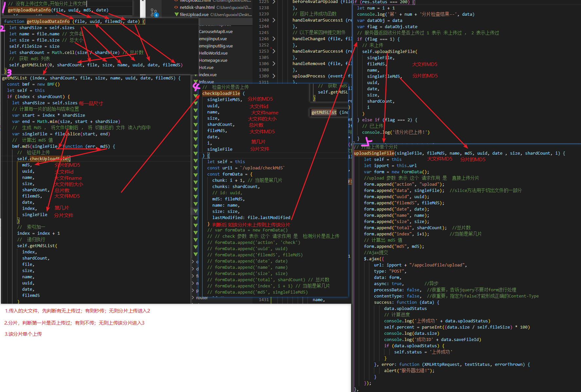Click the processData: false line

(x=397, y=290)
